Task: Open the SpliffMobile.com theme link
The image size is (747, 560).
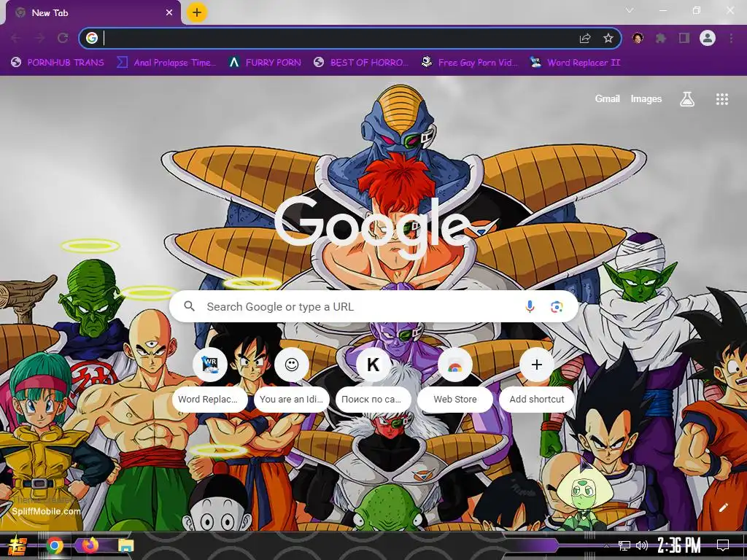Action: (x=46, y=511)
